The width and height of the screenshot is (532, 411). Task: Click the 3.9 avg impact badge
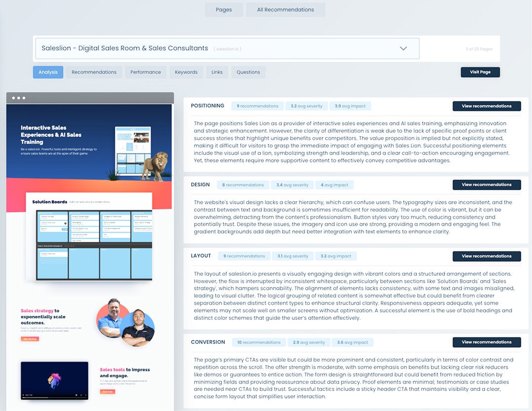click(350, 106)
